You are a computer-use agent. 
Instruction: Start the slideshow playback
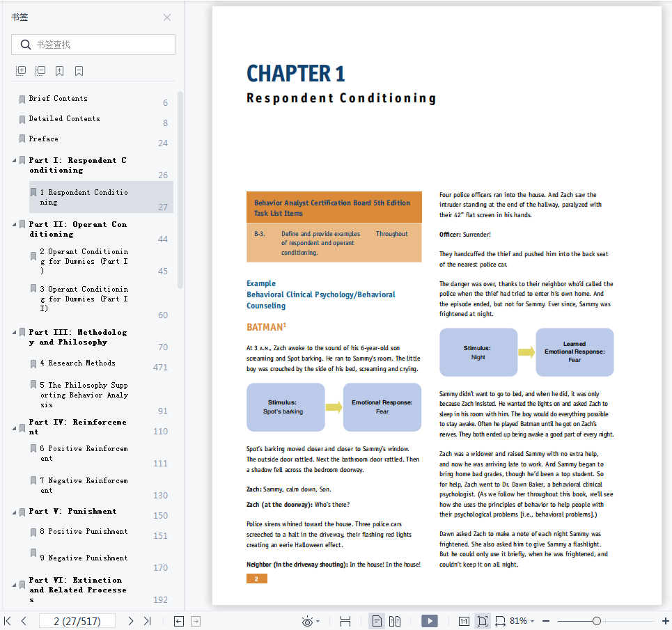point(430,621)
